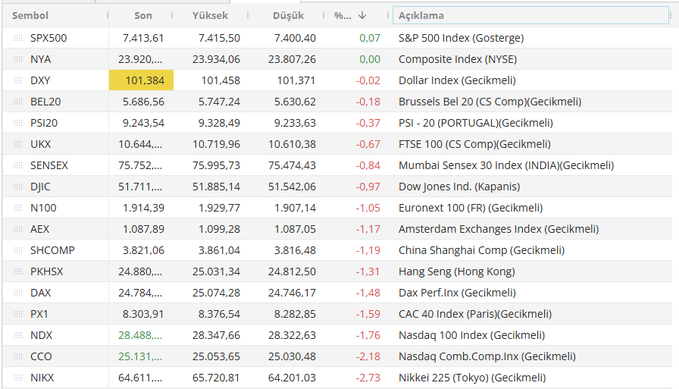The height and width of the screenshot is (389, 679).
Task: Grab the drag handle of PSI20 row
Action: (18, 123)
